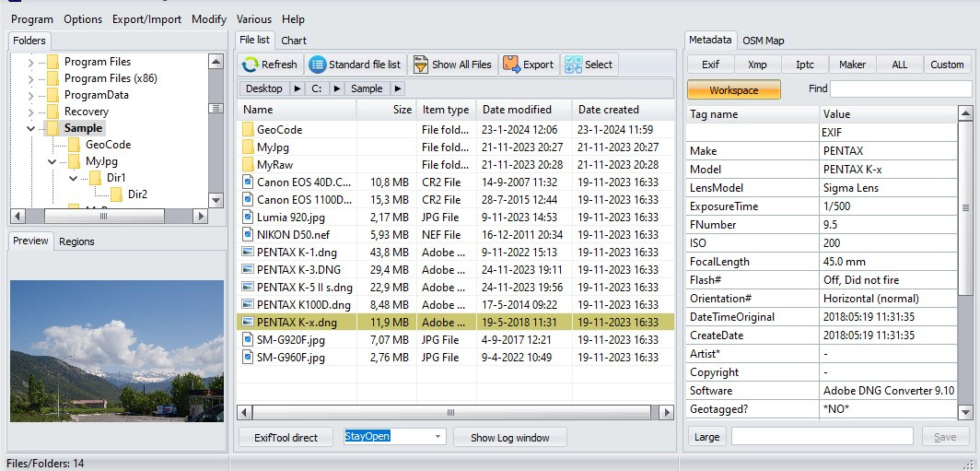Click the Show All Files filter icon
Viewport: 980px width, 471px height.
click(421, 65)
